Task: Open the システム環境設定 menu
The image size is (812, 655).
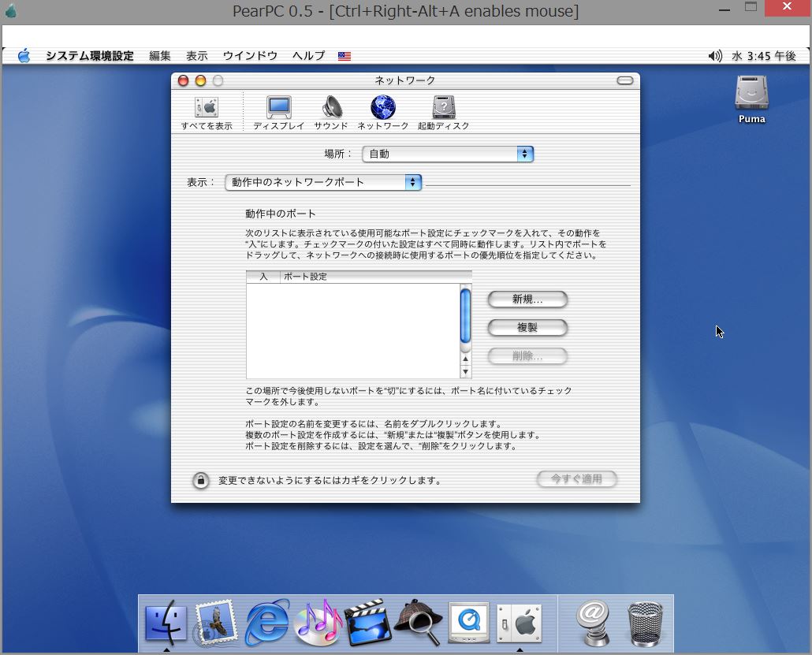Action: (x=90, y=55)
